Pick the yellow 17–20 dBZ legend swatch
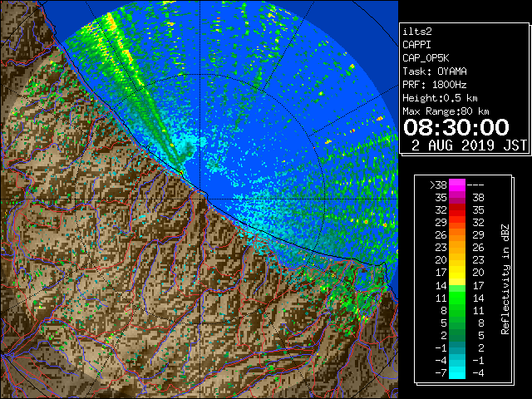 coord(457,273)
